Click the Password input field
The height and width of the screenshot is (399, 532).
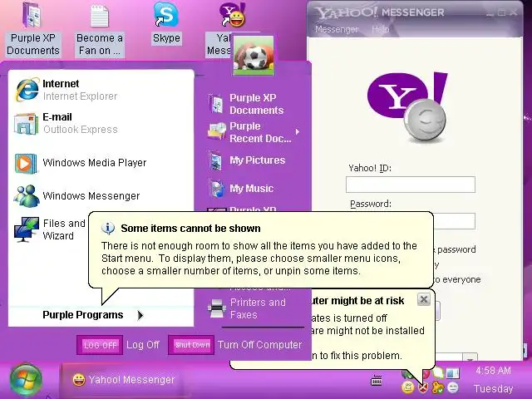(455, 221)
